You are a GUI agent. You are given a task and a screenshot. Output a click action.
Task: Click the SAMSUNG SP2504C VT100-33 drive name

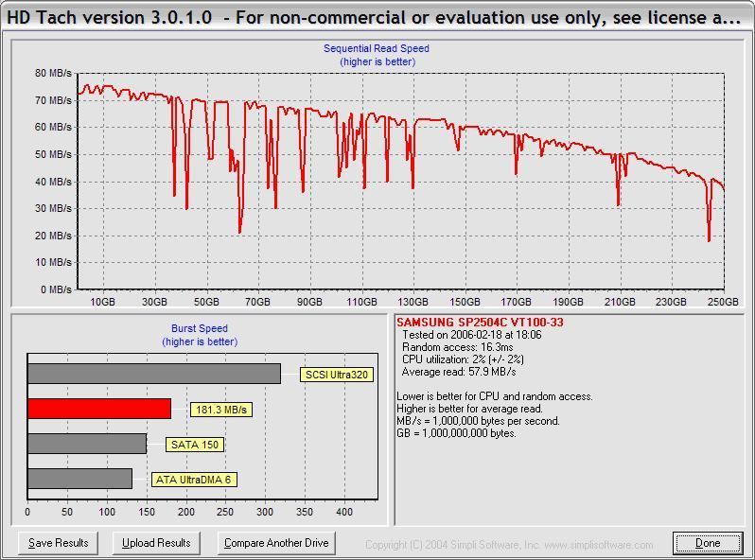(480, 323)
